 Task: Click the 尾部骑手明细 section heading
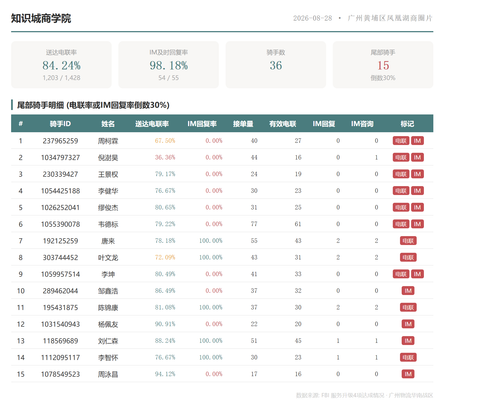pyautogui.click(x=93, y=105)
